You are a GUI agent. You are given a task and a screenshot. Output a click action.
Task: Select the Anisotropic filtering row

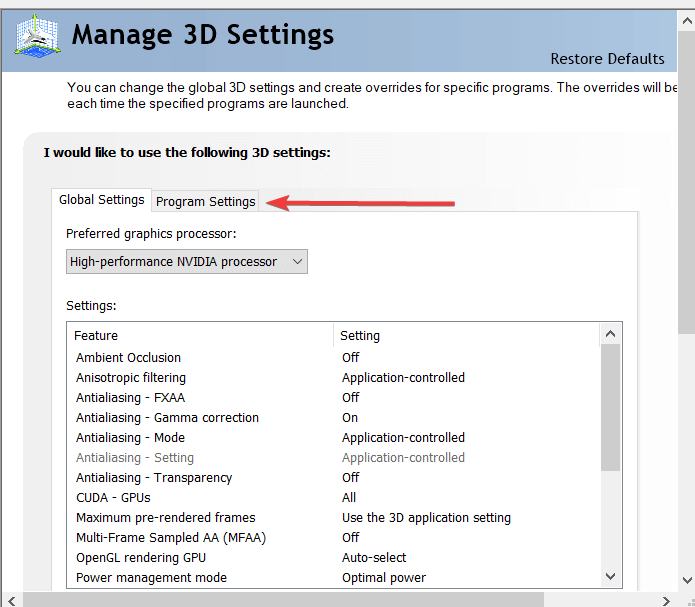pos(333,377)
